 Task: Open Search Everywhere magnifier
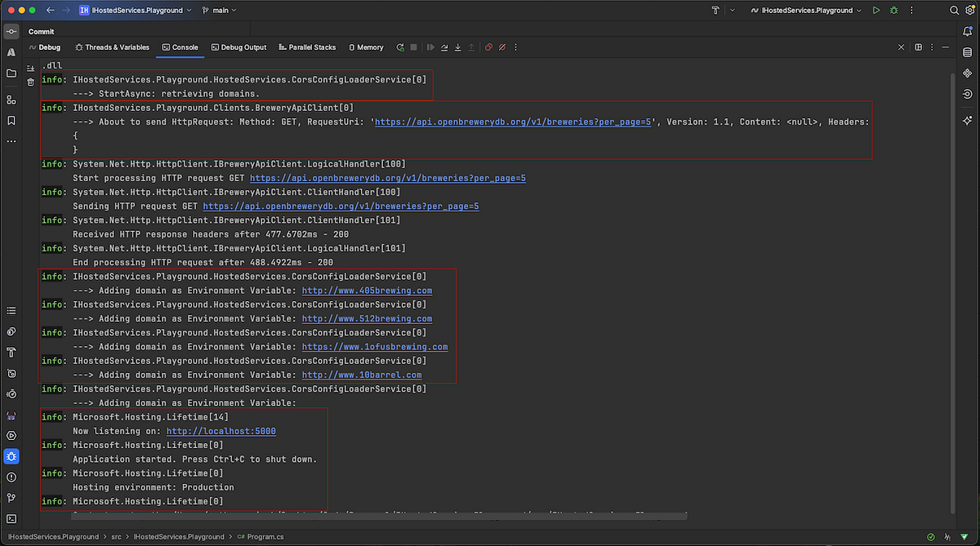[952, 10]
